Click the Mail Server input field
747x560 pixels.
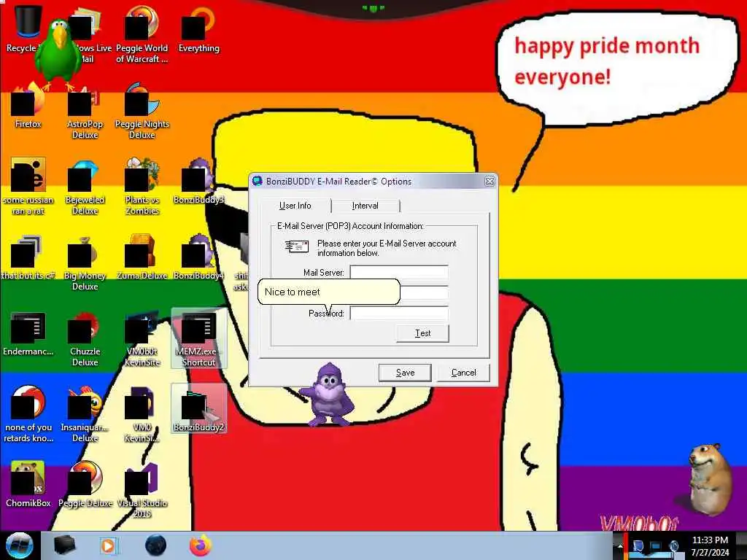click(x=399, y=273)
